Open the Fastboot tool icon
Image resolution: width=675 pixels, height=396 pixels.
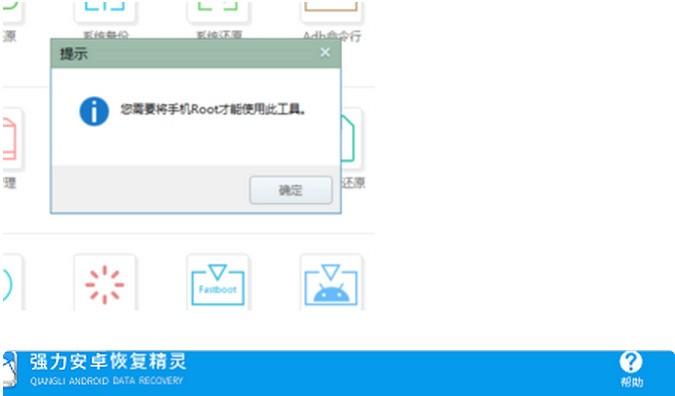(x=218, y=282)
